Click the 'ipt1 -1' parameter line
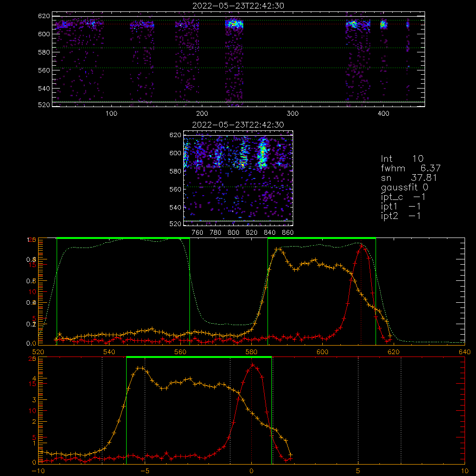 401,207
